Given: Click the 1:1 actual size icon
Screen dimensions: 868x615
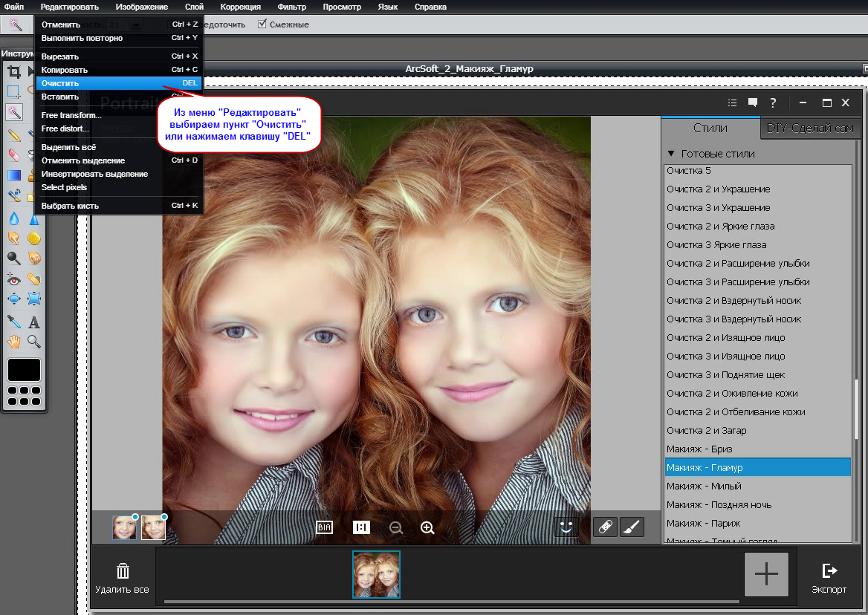Looking at the screenshot, I should coord(361,527).
